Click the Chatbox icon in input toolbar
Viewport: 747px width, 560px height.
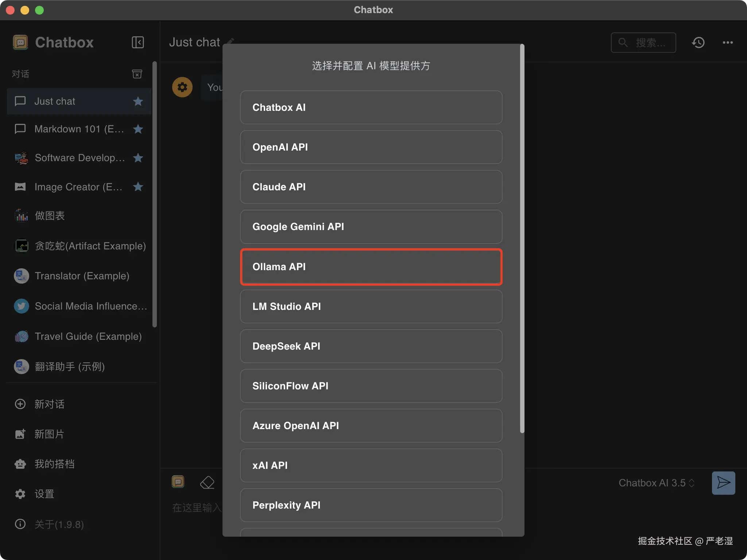pos(178,482)
